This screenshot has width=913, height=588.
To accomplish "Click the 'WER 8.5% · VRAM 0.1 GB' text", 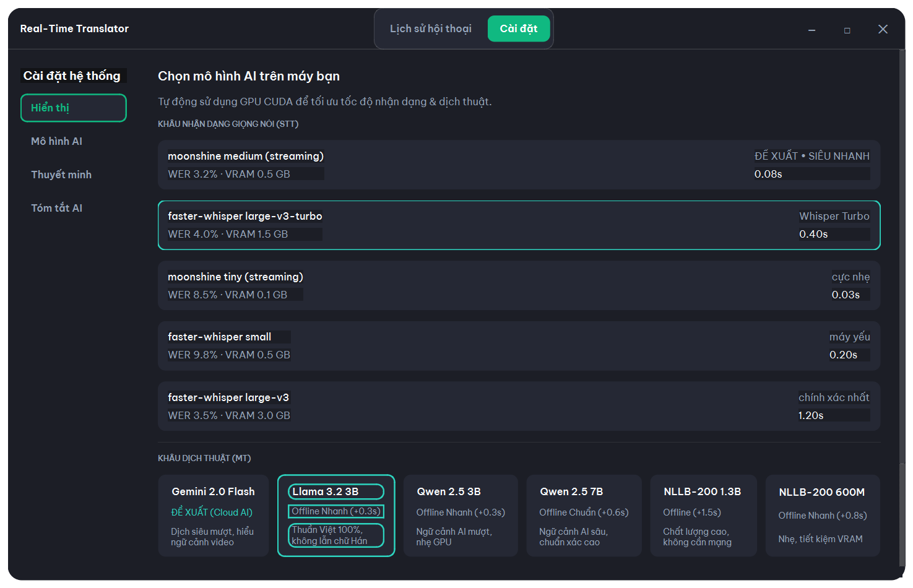I will (228, 295).
